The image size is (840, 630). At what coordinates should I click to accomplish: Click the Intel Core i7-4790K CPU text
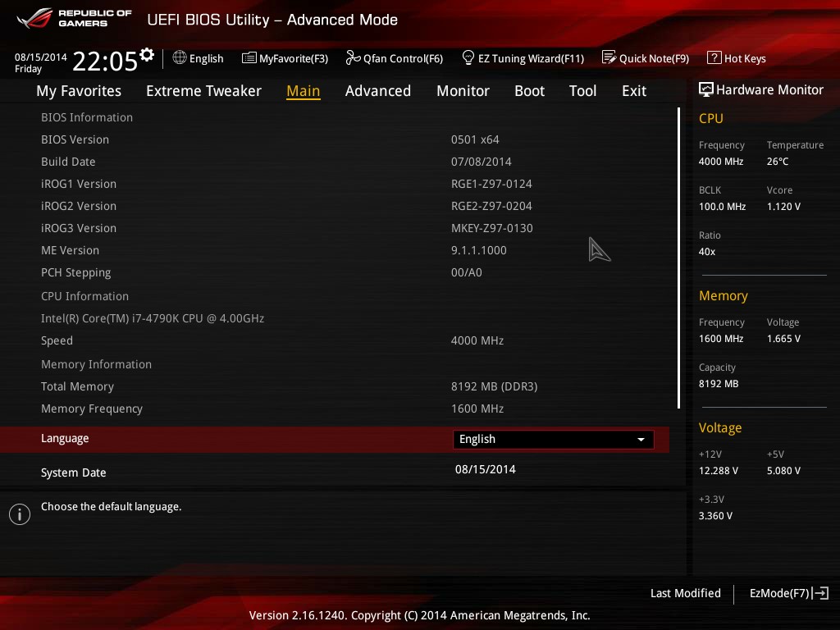click(153, 318)
